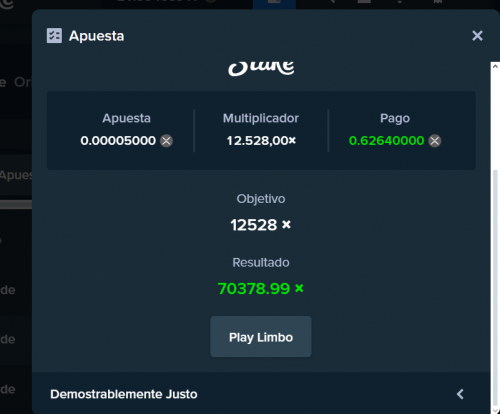Click the highlighted blue icon in the top bar

(x=274, y=4)
